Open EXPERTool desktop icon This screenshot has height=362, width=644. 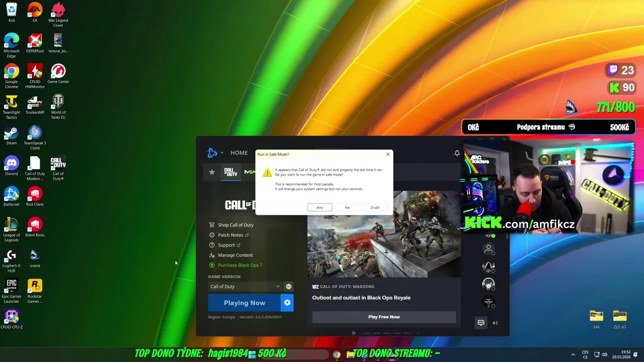click(35, 43)
